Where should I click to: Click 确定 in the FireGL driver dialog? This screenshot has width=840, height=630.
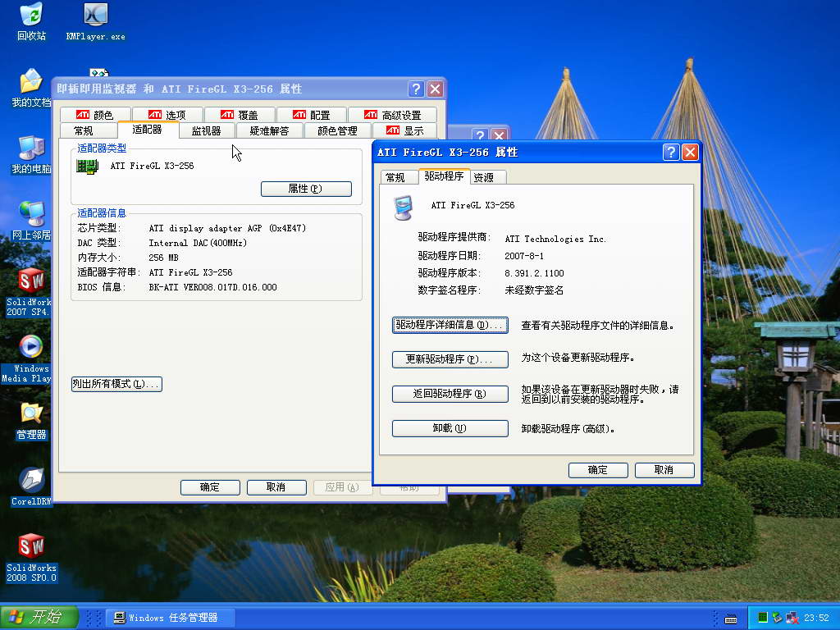(598, 470)
